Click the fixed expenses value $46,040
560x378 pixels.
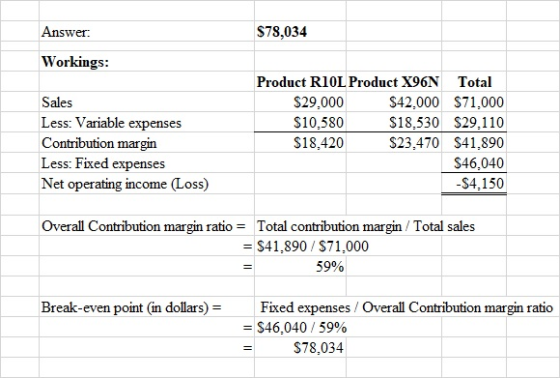pos(479,163)
